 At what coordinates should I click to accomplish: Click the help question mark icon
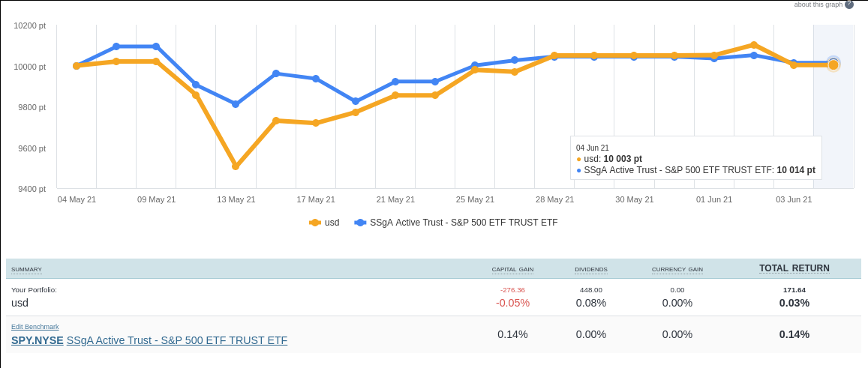[849, 4]
